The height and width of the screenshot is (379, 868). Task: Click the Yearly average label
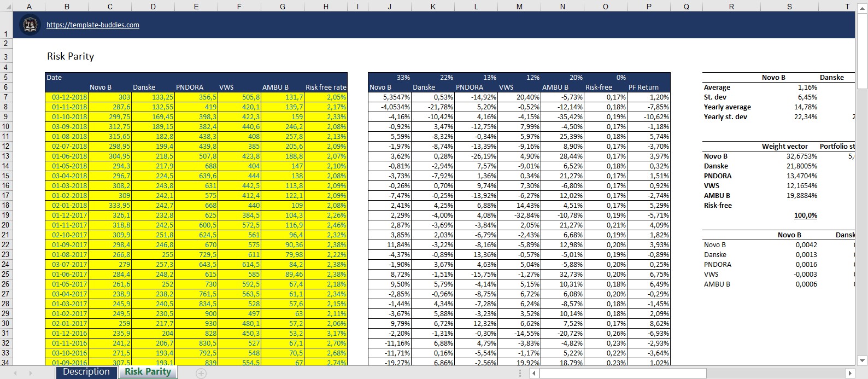727,107
